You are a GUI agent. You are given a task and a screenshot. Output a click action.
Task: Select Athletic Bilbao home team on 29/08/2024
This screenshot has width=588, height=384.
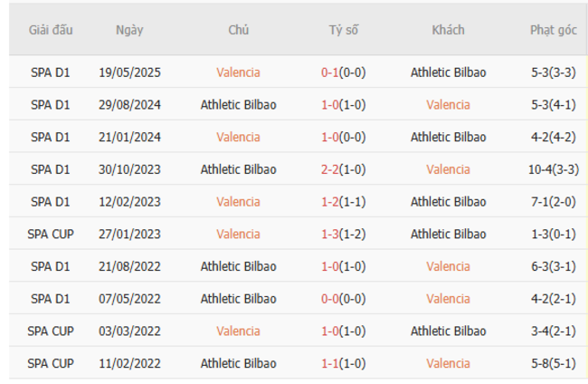pos(238,105)
